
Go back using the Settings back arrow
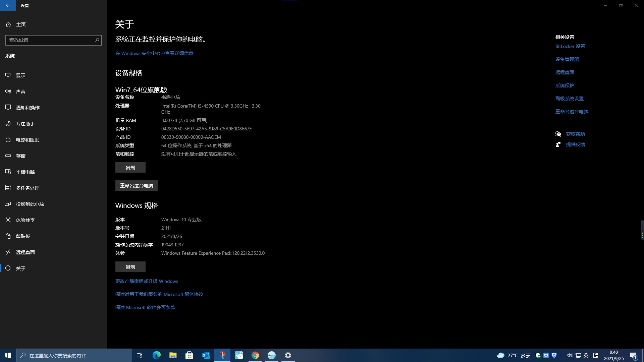pos(8,5)
